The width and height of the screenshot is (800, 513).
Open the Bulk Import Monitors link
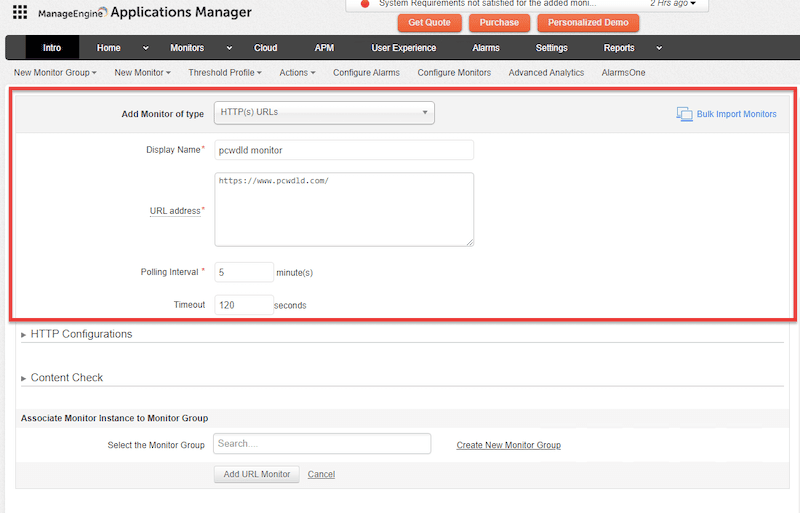[736, 114]
